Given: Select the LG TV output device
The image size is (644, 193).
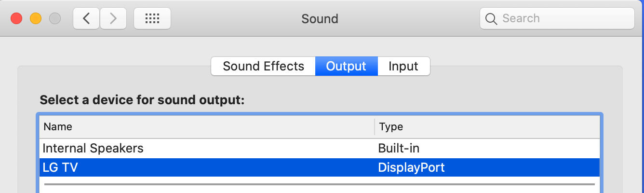Looking at the screenshot, I should point(60,167).
